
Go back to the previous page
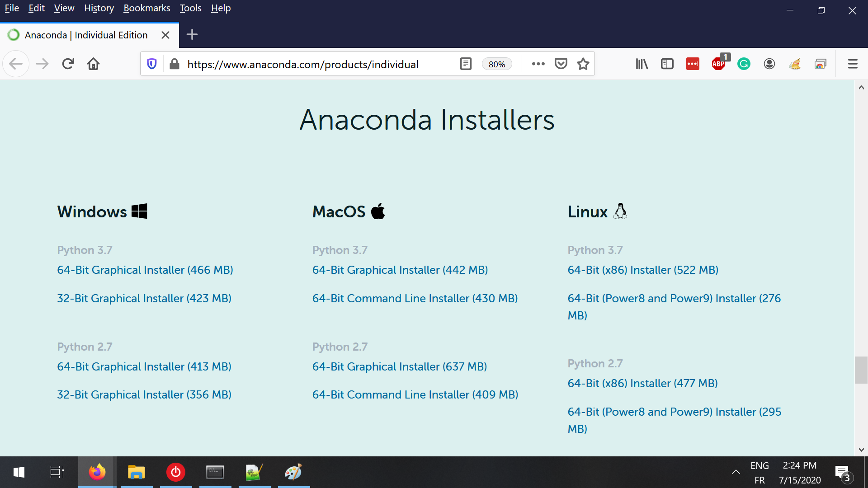click(x=16, y=64)
